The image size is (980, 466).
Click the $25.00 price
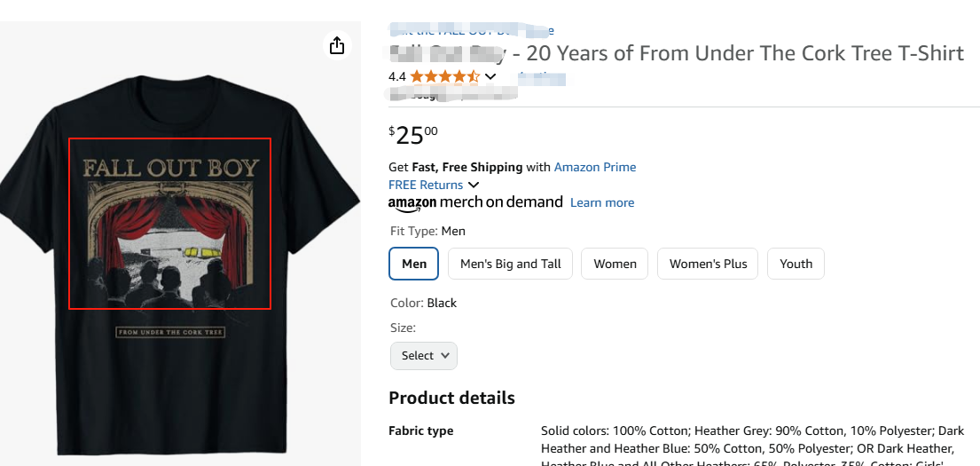pyautogui.click(x=413, y=135)
